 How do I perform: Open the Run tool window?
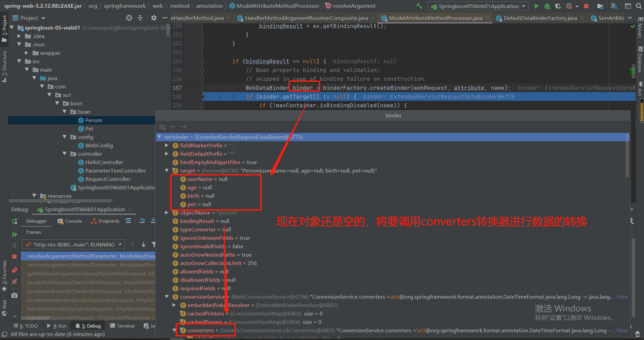point(57,326)
